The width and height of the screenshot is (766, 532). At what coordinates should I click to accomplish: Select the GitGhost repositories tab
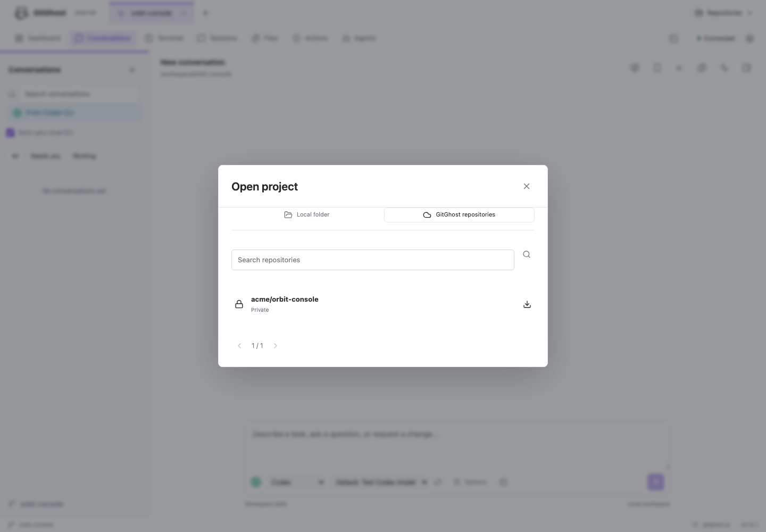click(x=459, y=215)
